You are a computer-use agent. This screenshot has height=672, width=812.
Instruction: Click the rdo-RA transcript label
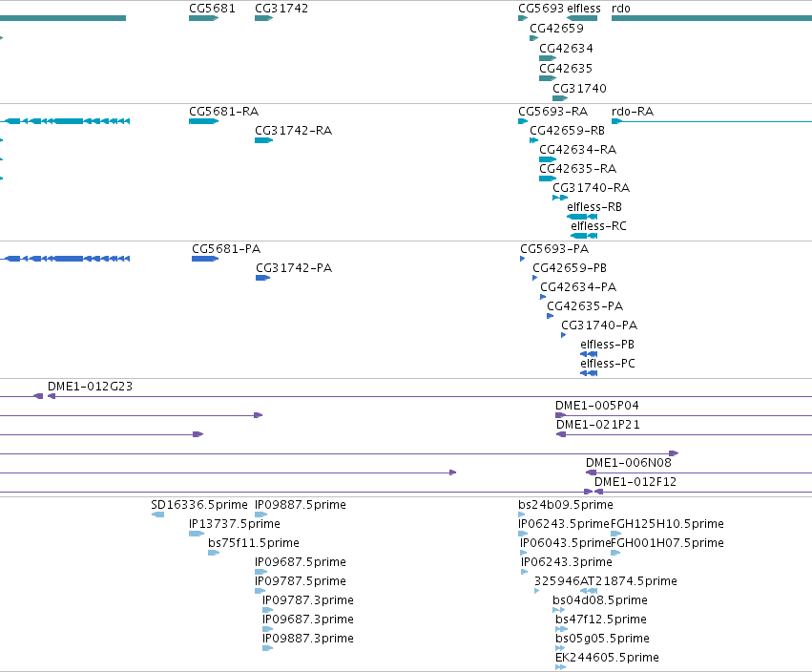coord(633,112)
